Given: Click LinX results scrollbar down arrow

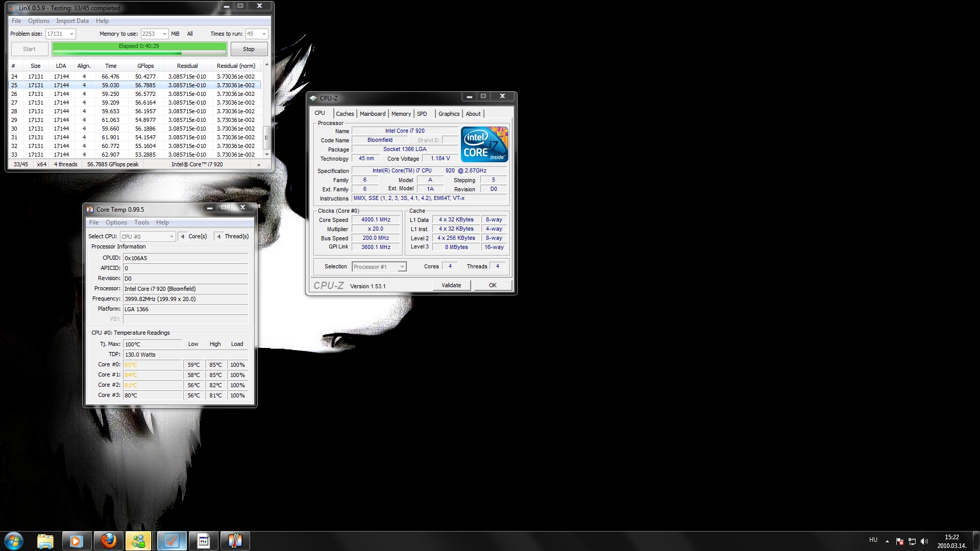Looking at the screenshot, I should click(x=266, y=154).
